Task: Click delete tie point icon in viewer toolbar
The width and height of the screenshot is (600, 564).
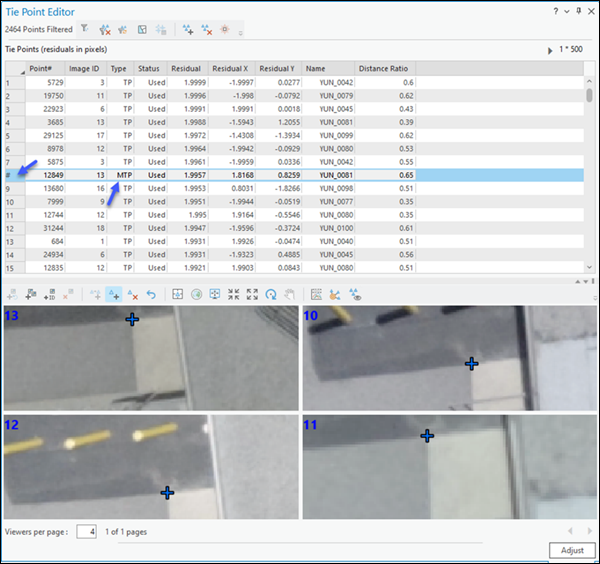Action: pyautogui.click(x=132, y=294)
